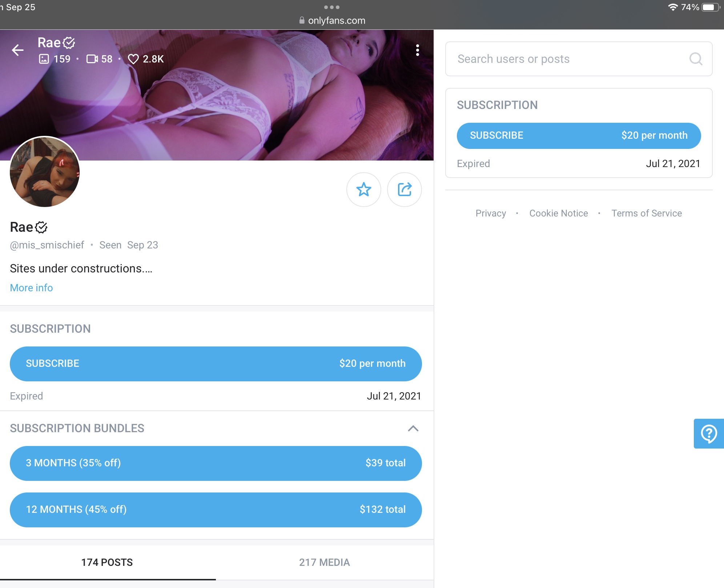
Task: Add Rae to favorites with star icon
Action: tap(363, 190)
